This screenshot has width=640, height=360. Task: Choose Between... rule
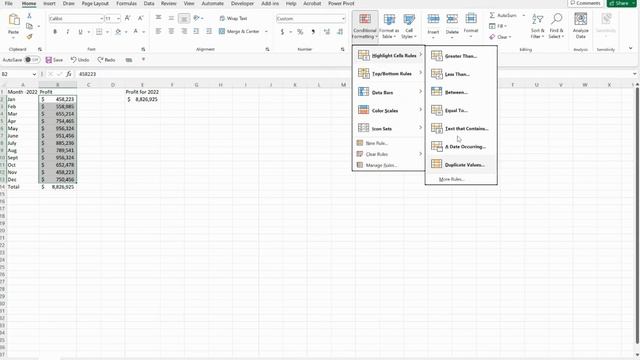coord(461,92)
